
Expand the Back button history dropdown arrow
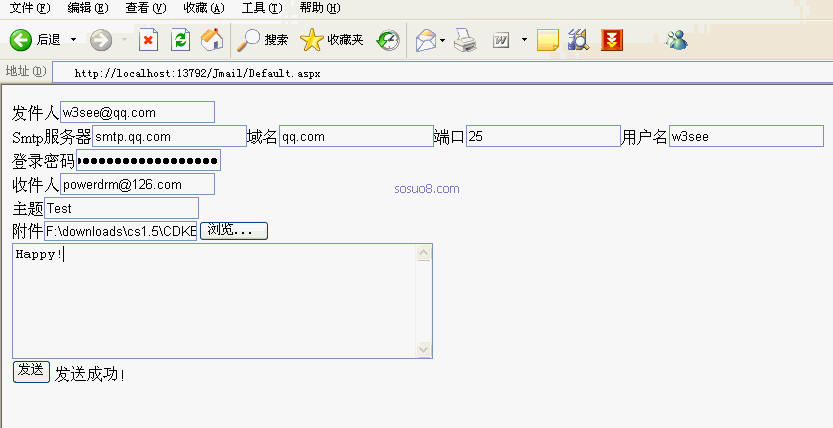pos(73,41)
